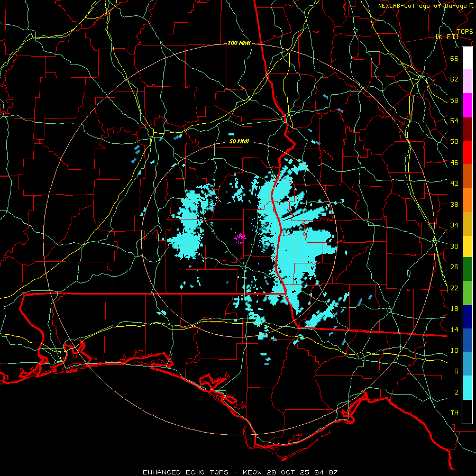476x476 pixels.
Task: Click the 14 legend value
Action: click(454, 329)
